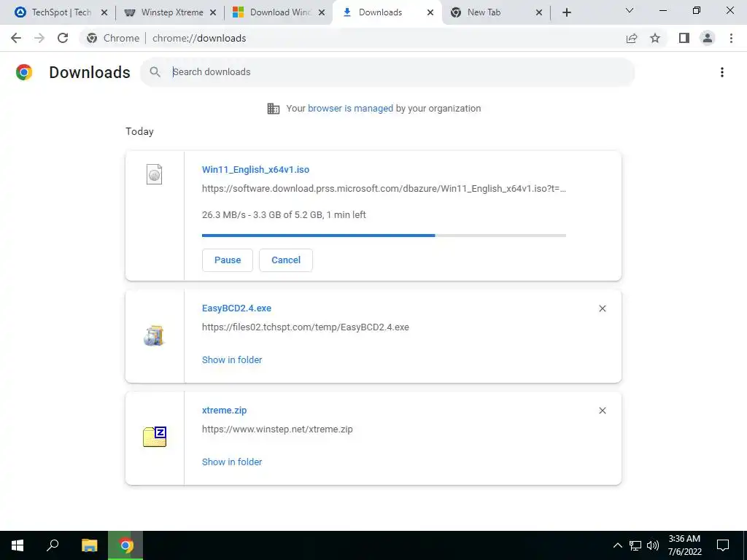The image size is (747, 560).
Task: Open Win11_English_x64v1.iso file link
Action: coord(255,169)
